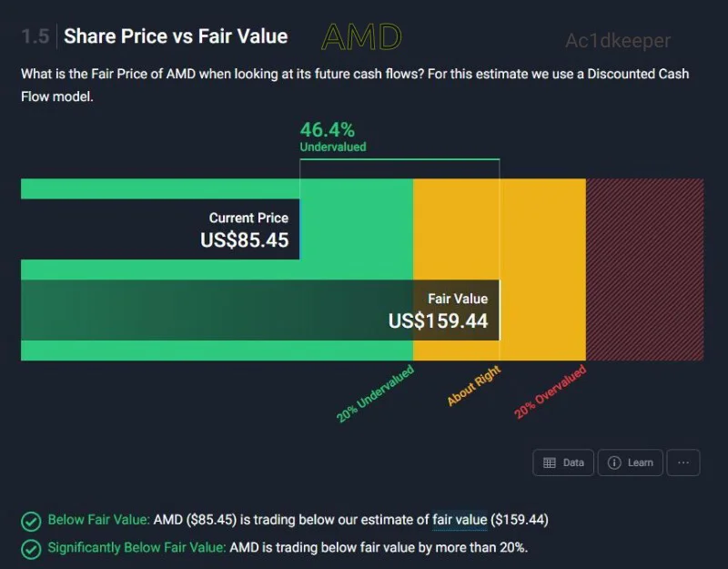The height and width of the screenshot is (569, 728).
Task: Click the Fair Value US$159.44 box
Action: [260, 310]
